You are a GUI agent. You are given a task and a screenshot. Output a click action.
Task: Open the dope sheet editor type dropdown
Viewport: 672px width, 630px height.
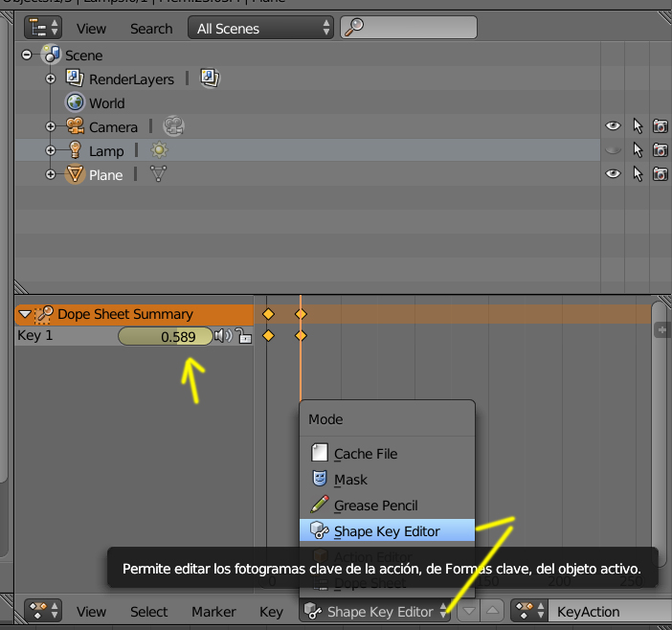click(43, 611)
